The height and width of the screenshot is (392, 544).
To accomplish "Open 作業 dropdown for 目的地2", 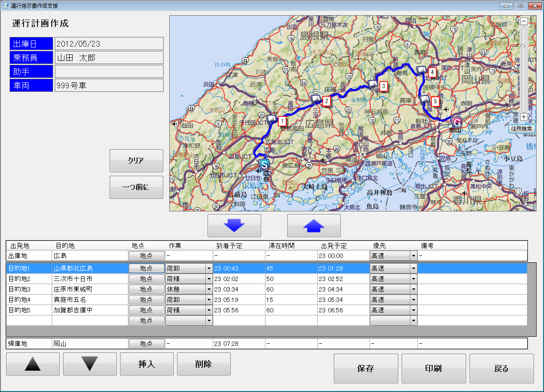I will click(209, 279).
